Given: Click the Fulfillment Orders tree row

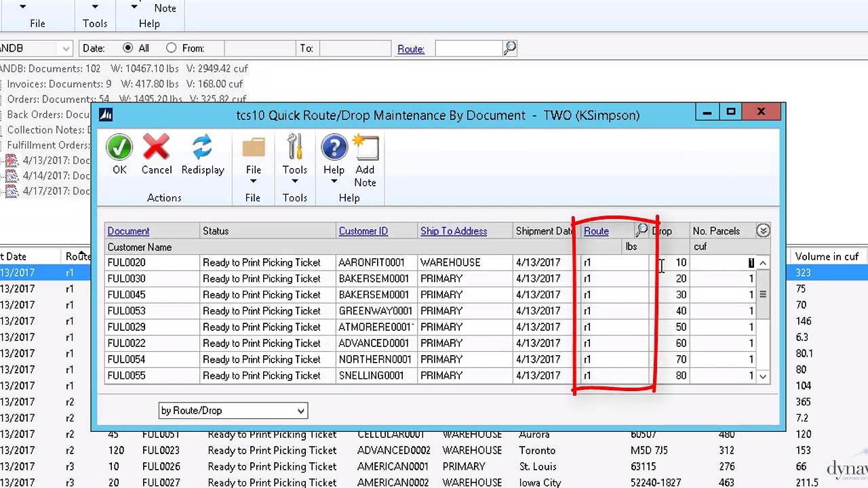Looking at the screenshot, I should pos(49,145).
